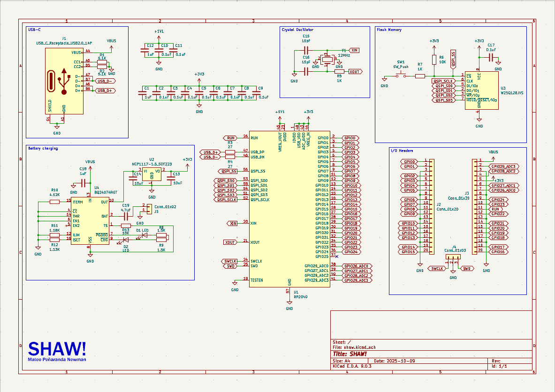Click the GPIO29_ADC3 label on J3 header
The height and width of the screenshot is (392, 555).
(503, 166)
